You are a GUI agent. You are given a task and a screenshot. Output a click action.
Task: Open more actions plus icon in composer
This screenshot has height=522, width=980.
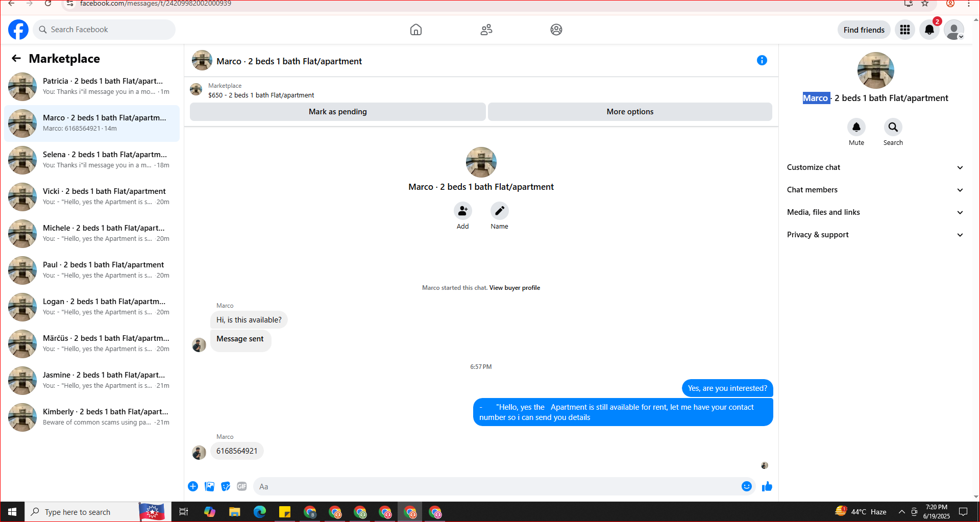coord(193,486)
